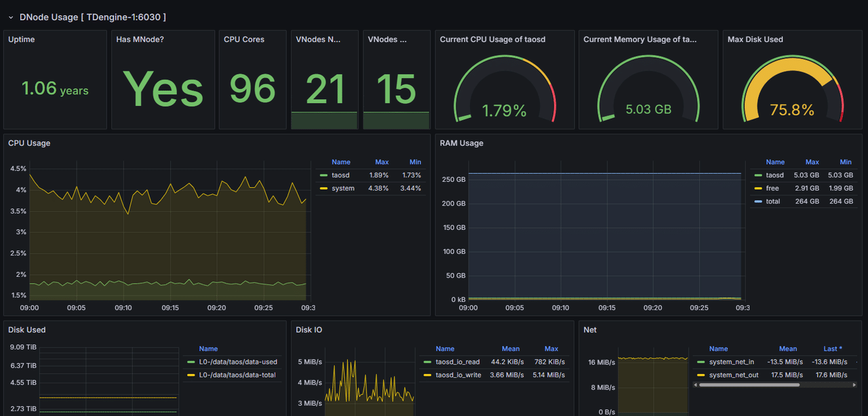Click the L0-/data/taos/data-used legend entry
This screenshot has height=416, width=868.
click(237, 362)
